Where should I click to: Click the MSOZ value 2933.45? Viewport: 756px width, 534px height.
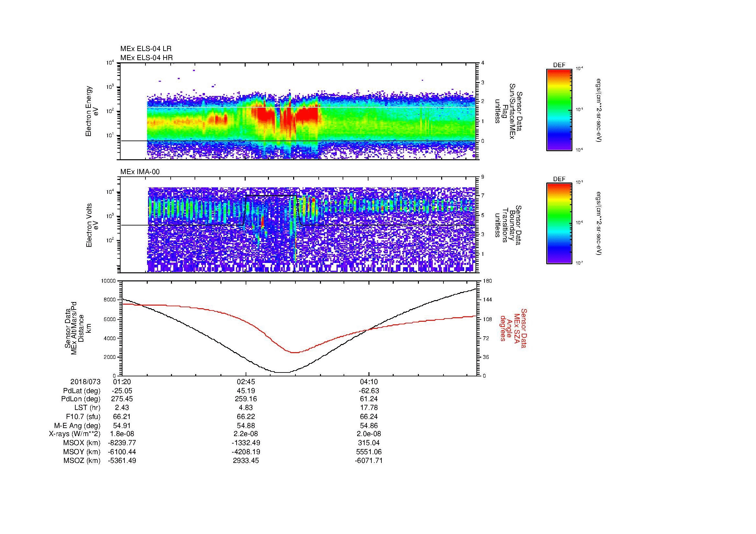246,461
